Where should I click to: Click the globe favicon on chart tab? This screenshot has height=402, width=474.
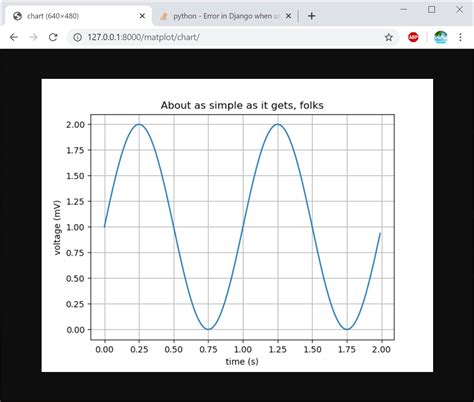tap(17, 16)
